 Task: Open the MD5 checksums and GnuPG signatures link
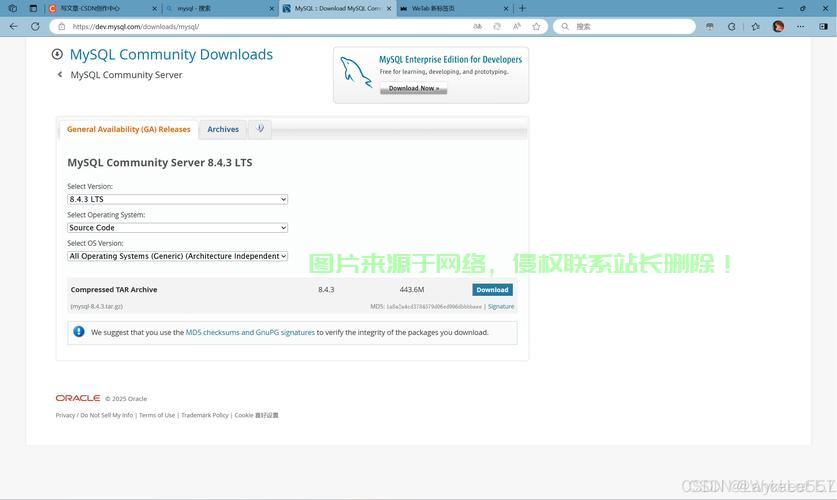[x=250, y=332]
